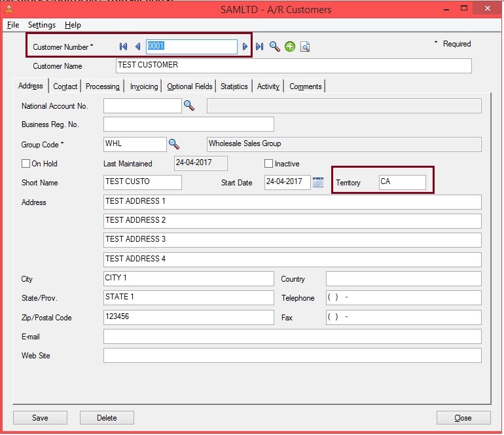Click the State/Prov. field

(x=189, y=297)
